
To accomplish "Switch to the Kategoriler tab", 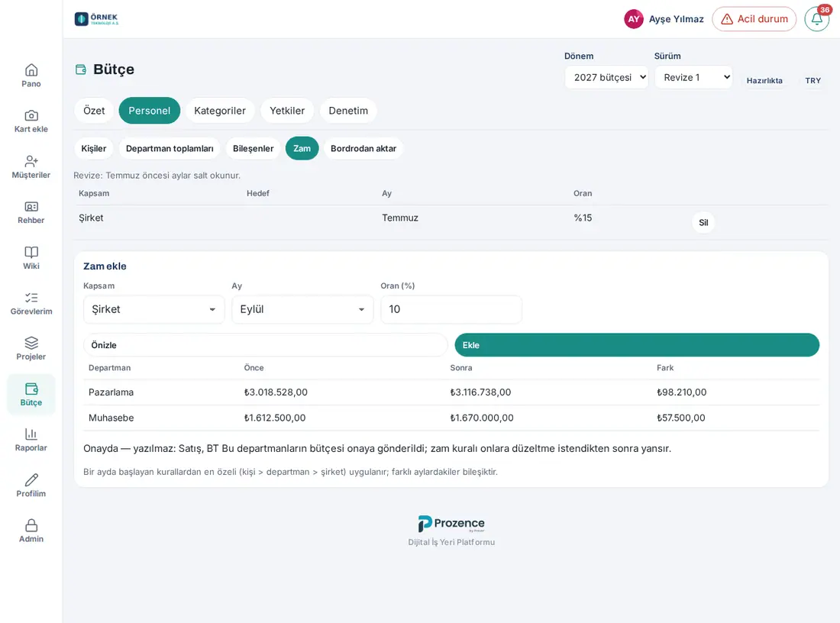I will pos(220,111).
